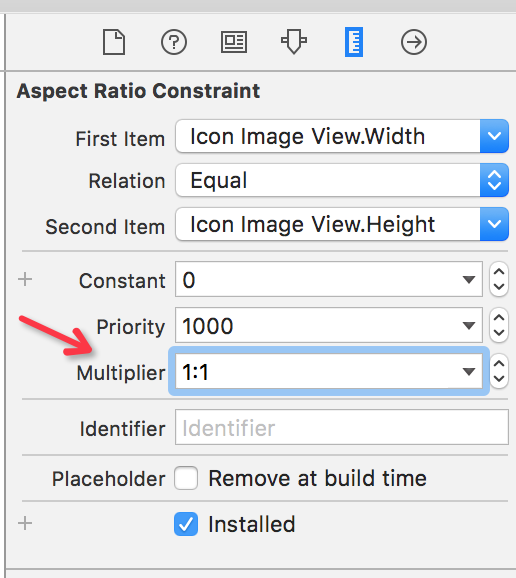The width and height of the screenshot is (516, 578).
Task: Switch to the Attributes inspector
Action: tap(294, 42)
